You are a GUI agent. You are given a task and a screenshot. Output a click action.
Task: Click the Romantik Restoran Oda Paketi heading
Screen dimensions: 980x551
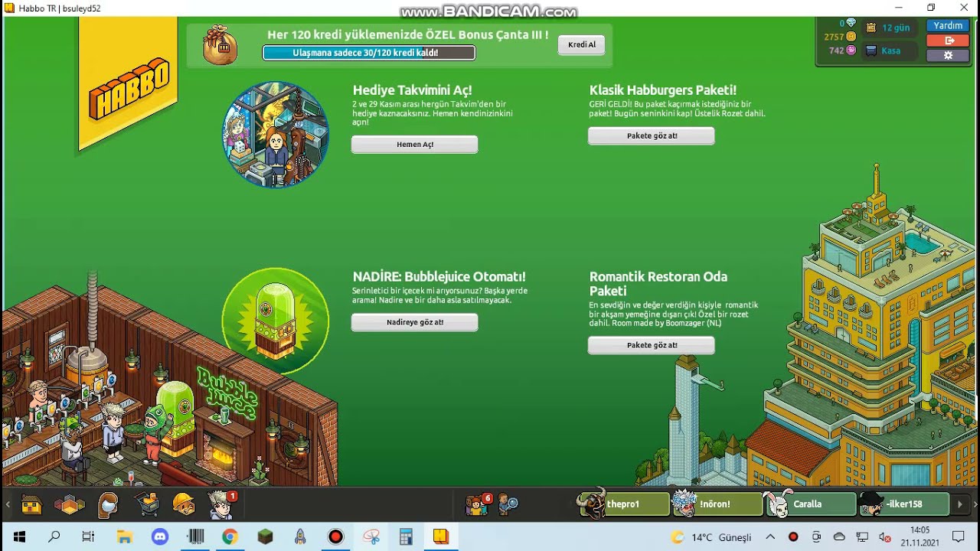pos(658,284)
